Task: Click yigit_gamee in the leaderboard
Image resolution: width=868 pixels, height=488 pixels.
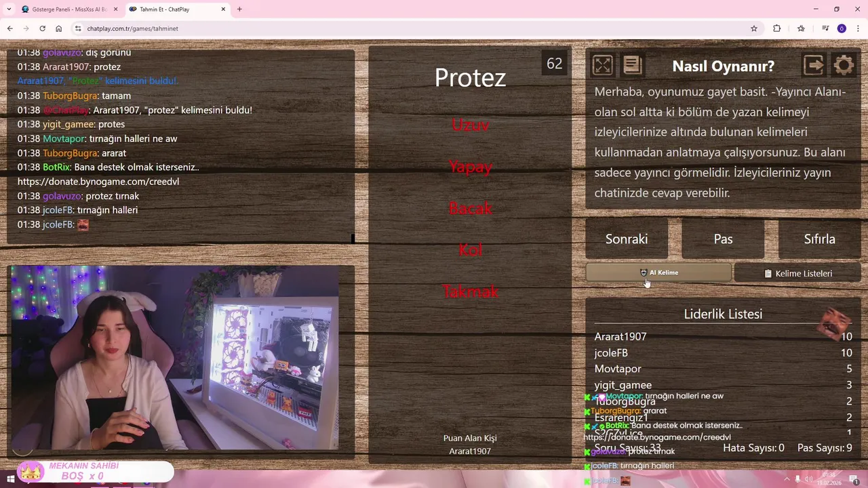Action: [623, 385]
